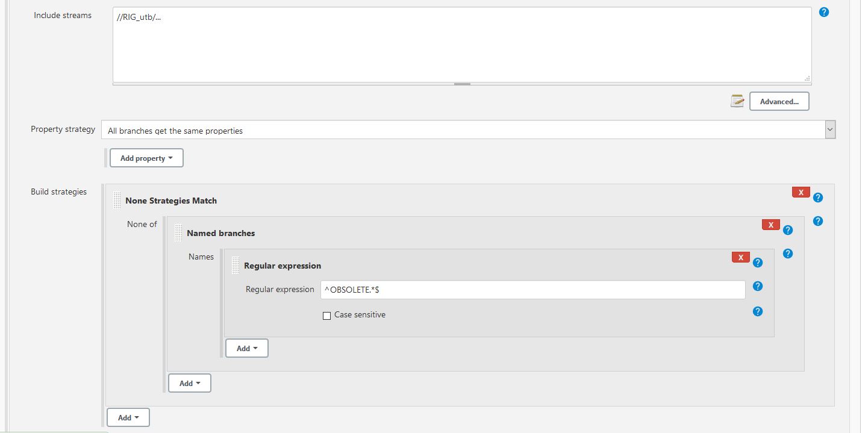Open help for Regular expression input field
868x433 pixels.
758,286
